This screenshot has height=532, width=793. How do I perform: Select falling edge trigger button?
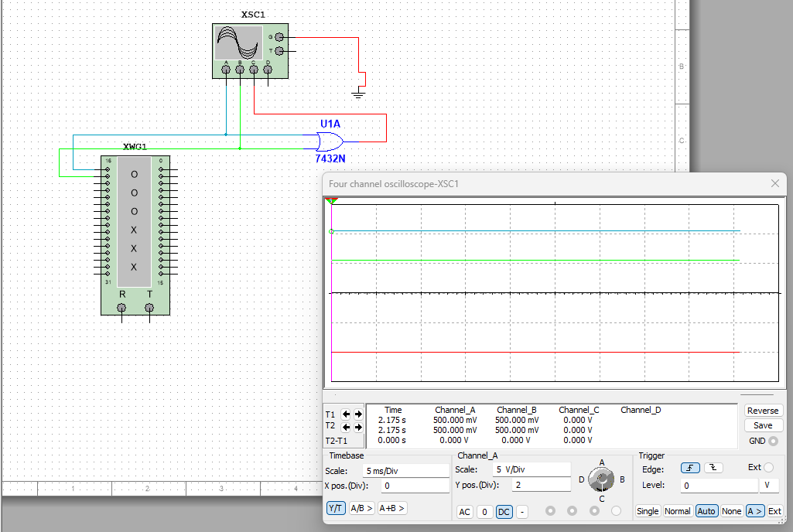[713, 468]
